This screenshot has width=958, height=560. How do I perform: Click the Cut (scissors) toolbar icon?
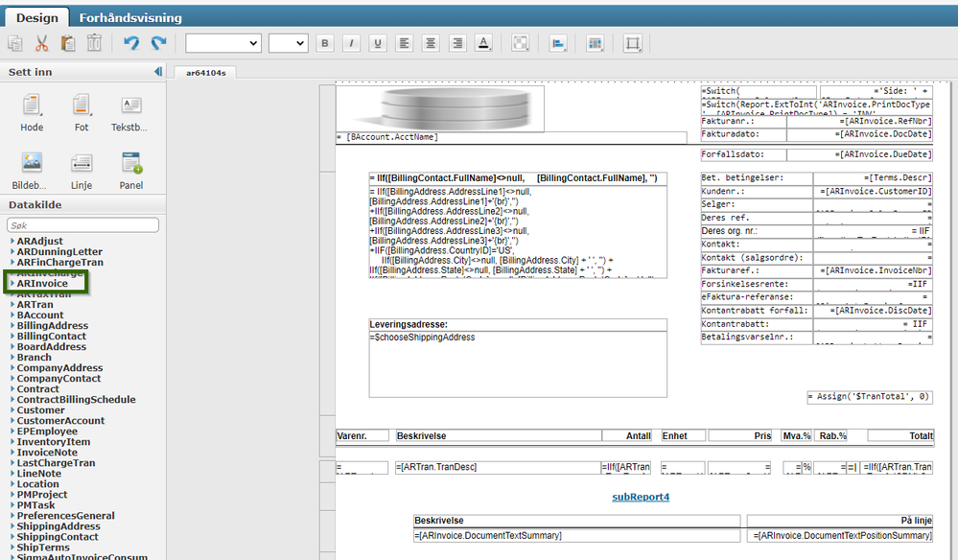click(41, 43)
